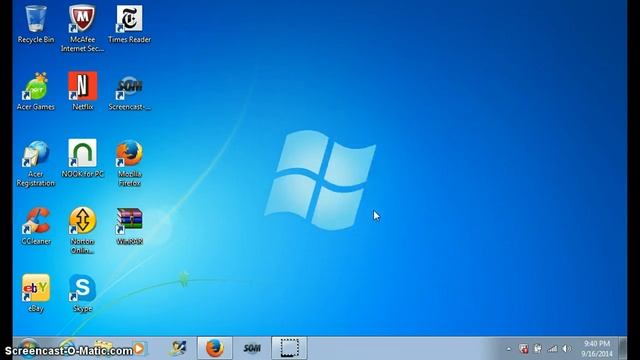Open the Windows Start menu orb

28,348
